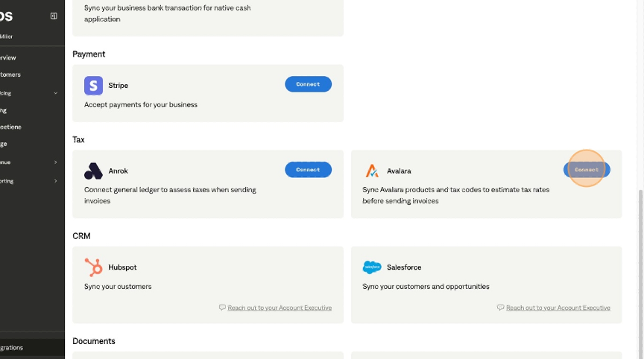Expand the Reporting sidebar section chevron
The height and width of the screenshot is (359, 644).
tap(56, 181)
